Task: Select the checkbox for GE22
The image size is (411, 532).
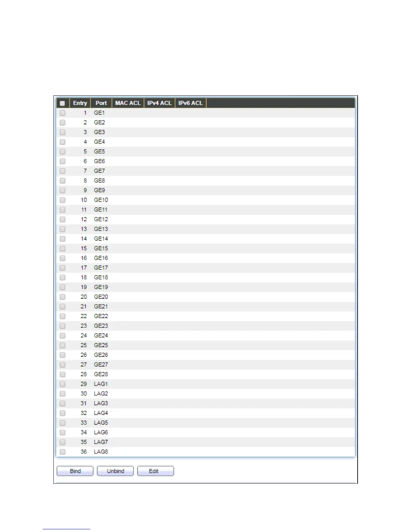Action: pos(62,316)
